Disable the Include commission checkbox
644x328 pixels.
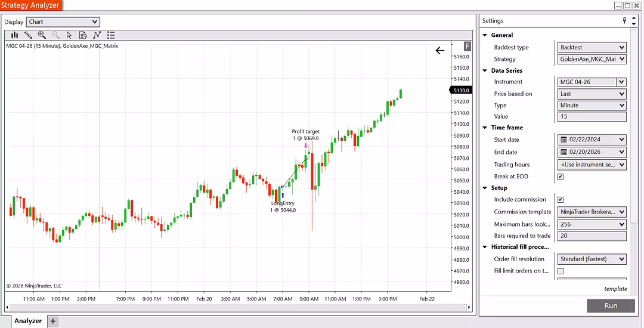(x=560, y=200)
